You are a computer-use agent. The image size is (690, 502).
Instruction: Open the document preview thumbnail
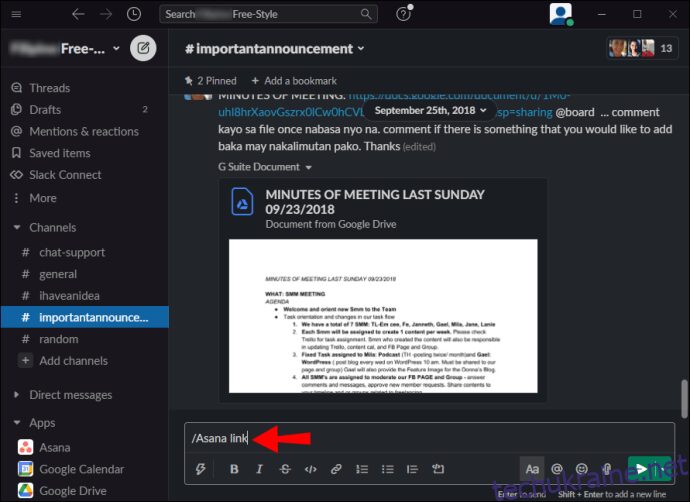[x=383, y=316]
